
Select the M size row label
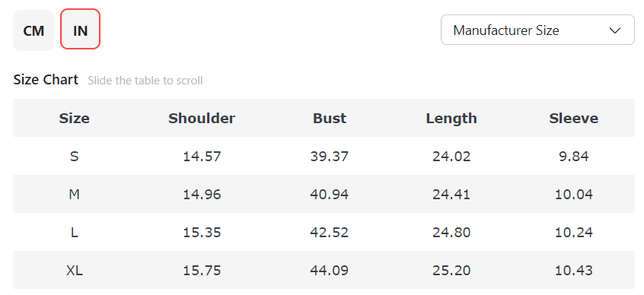[x=75, y=195]
